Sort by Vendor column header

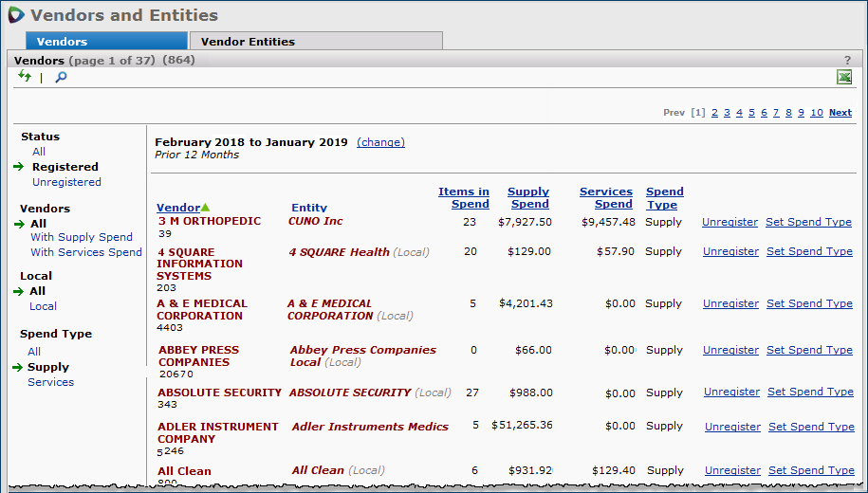pos(178,208)
